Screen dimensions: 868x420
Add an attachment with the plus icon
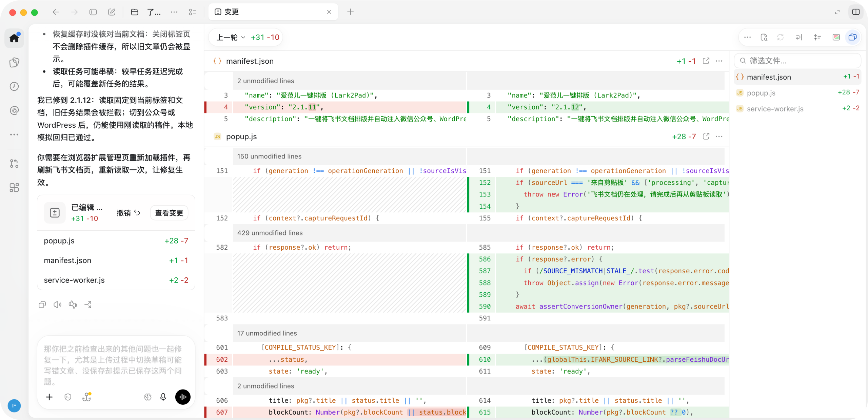[x=50, y=397]
